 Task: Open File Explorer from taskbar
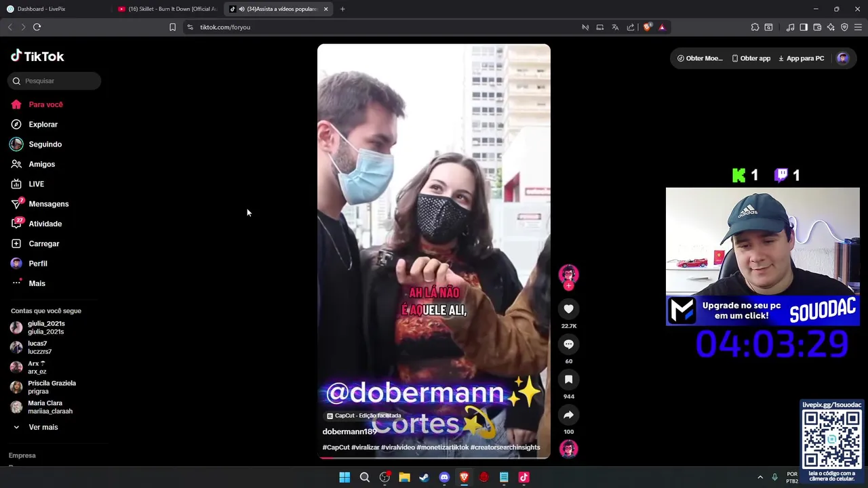[404, 477]
